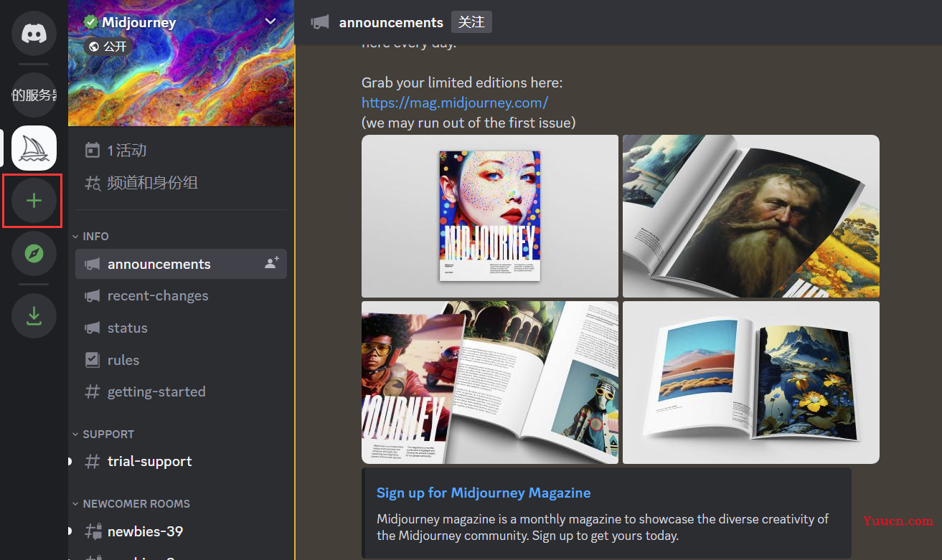The height and width of the screenshot is (560, 942).
Task: View the bearded man magazine spread image
Action: (751, 216)
